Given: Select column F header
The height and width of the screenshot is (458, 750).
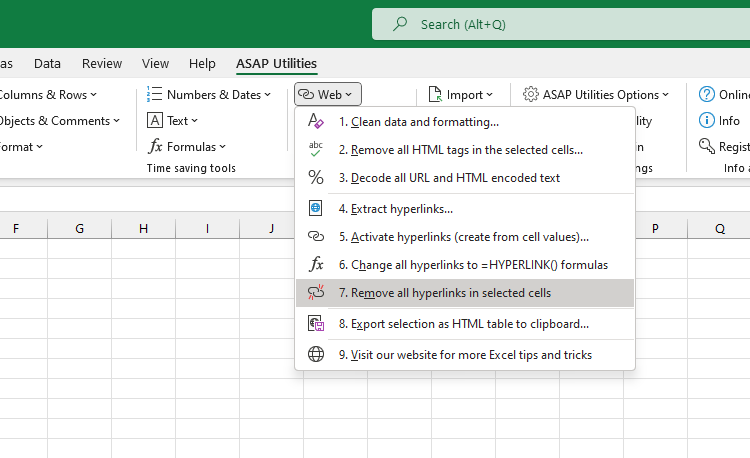Looking at the screenshot, I should [16, 229].
